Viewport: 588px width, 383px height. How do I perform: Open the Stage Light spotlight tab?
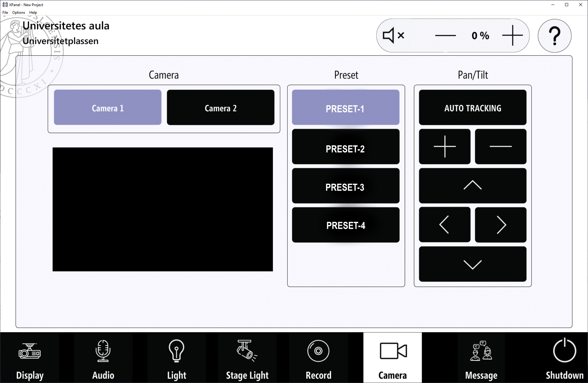[247, 358]
